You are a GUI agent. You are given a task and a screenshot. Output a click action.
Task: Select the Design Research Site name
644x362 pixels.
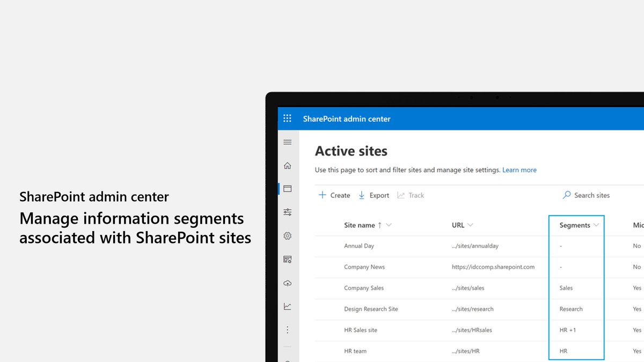[x=371, y=309]
